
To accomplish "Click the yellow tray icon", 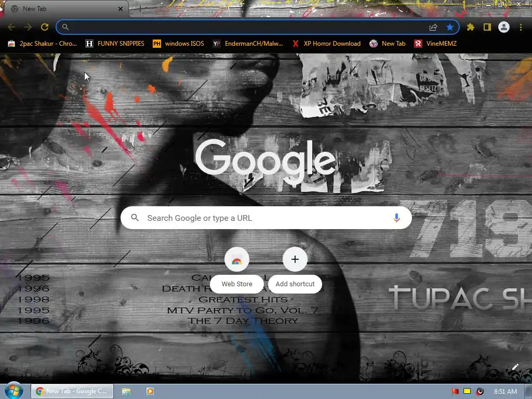I will 467,392.
